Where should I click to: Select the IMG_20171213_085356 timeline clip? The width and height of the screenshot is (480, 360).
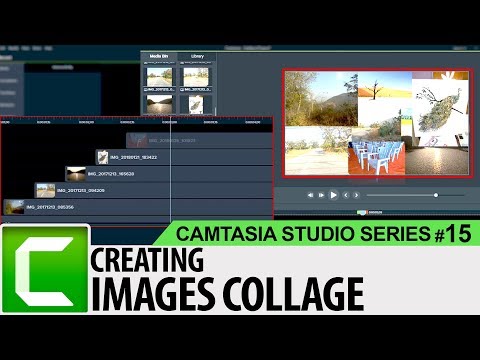point(138,207)
